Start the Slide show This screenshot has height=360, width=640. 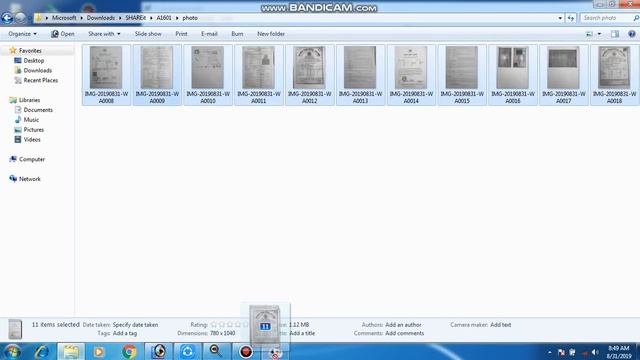coord(148,34)
